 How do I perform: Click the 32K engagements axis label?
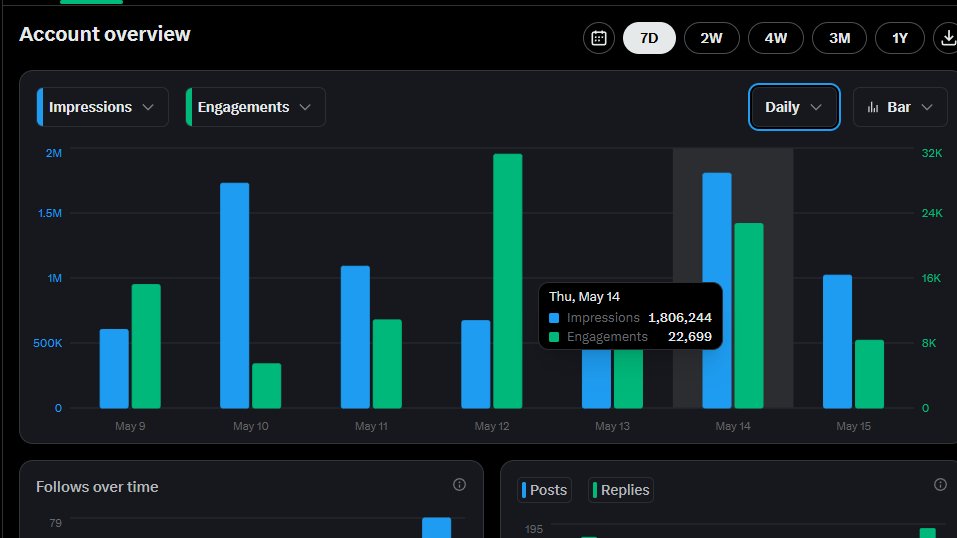[x=932, y=153]
